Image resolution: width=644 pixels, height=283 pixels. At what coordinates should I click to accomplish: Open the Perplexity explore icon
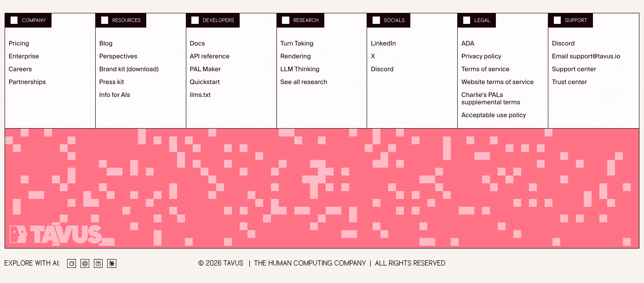[98, 263]
